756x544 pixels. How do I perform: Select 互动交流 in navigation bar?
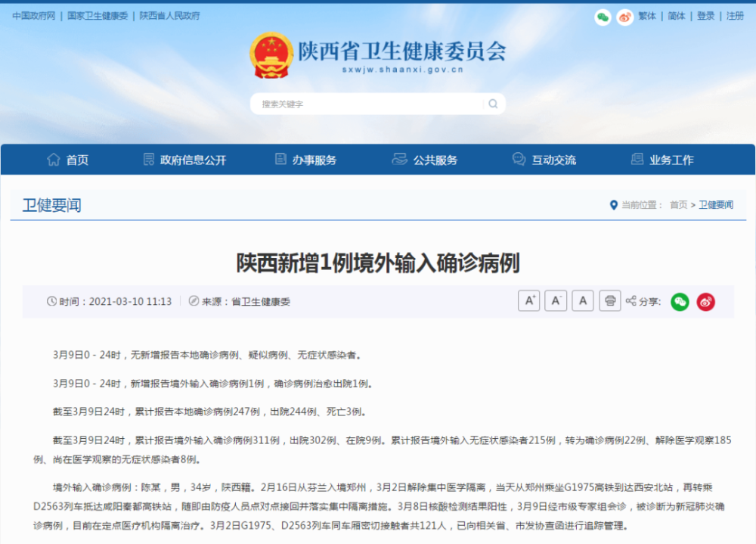pos(544,160)
